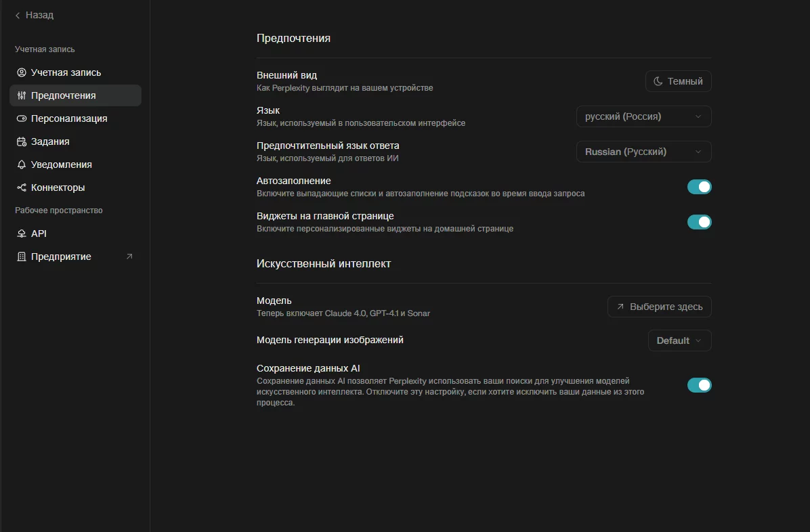Click the toggle icon beside Персонализация
The image size is (810, 532).
(22, 118)
